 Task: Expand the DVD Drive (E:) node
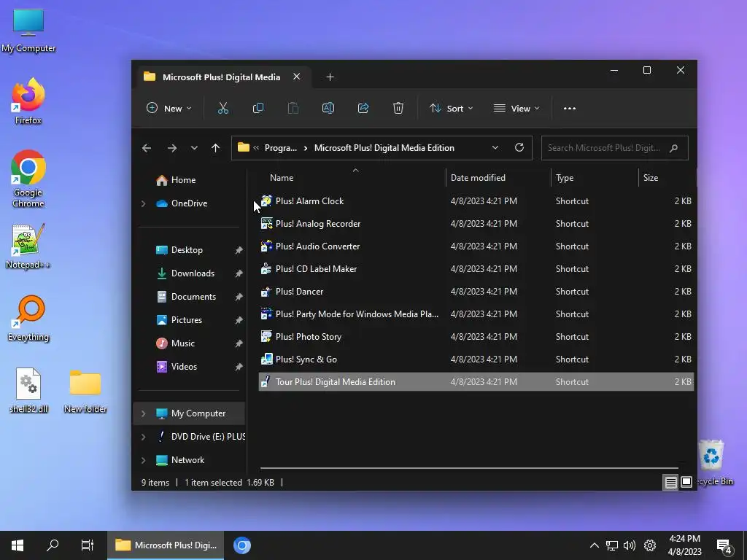point(144,437)
